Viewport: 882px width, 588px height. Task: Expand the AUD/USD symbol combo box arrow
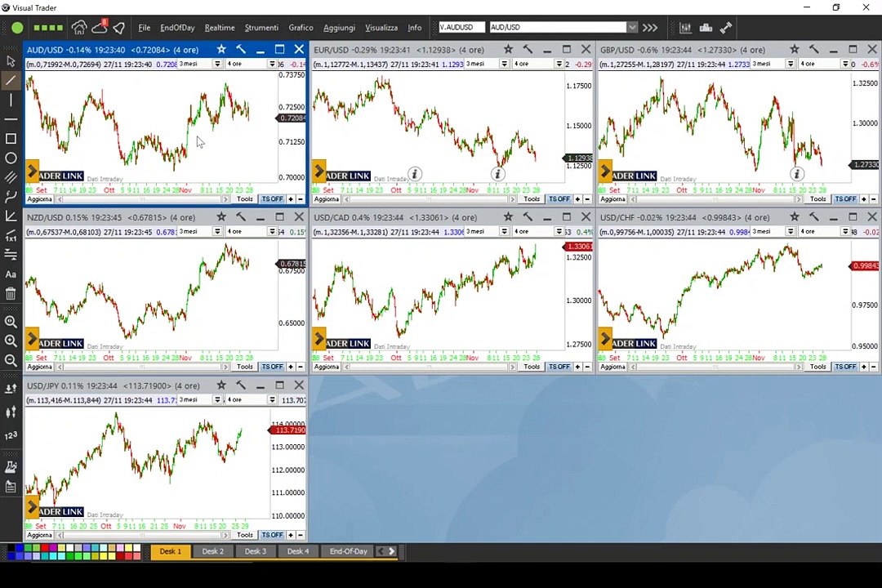(x=632, y=28)
